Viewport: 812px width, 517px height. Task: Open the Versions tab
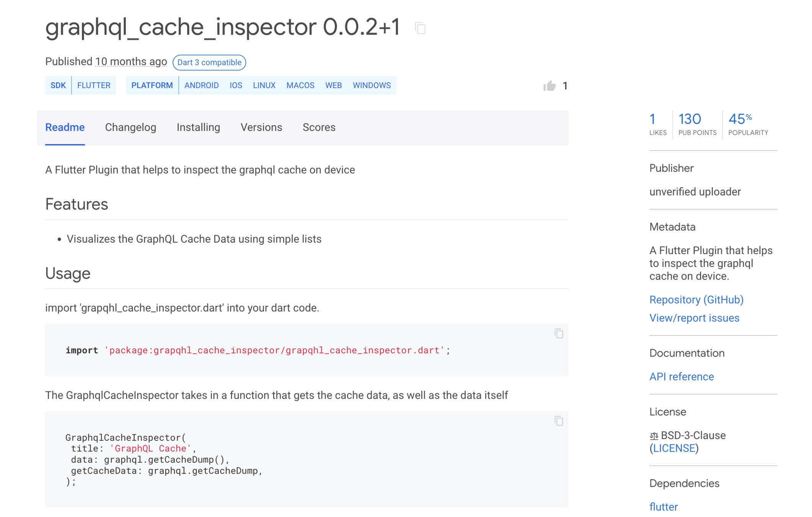pos(261,128)
